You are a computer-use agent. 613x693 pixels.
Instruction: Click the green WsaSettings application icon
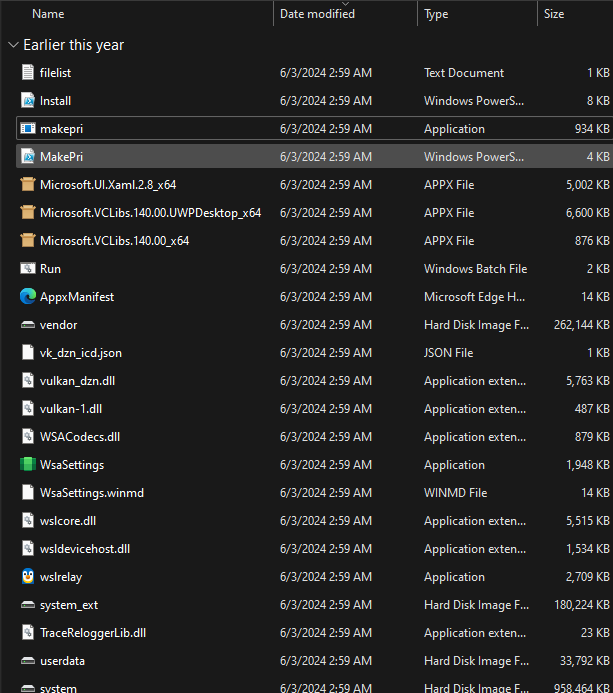coord(27,465)
